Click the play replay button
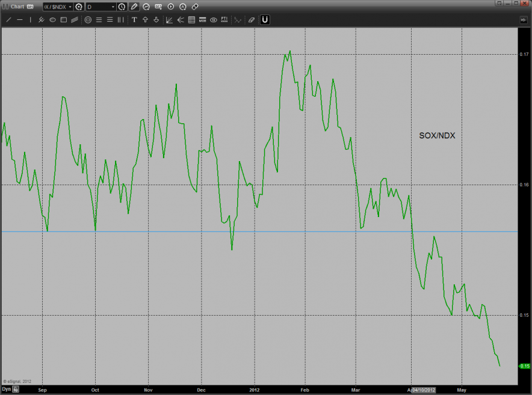 [170, 7]
